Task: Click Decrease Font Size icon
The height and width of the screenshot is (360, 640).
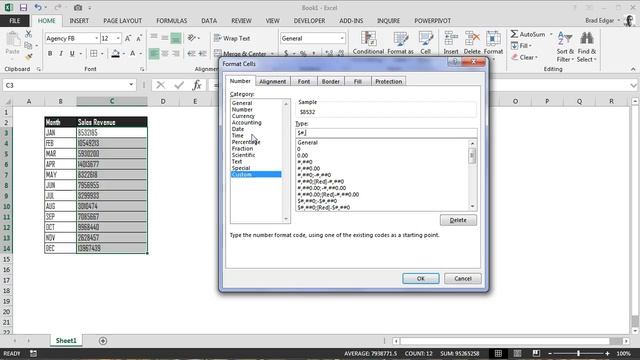Action: point(139,38)
